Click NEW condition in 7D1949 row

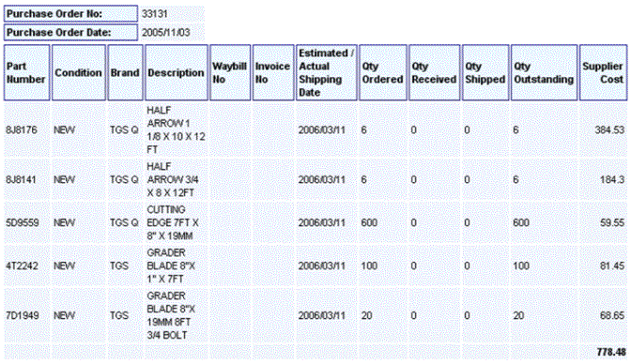click(65, 315)
